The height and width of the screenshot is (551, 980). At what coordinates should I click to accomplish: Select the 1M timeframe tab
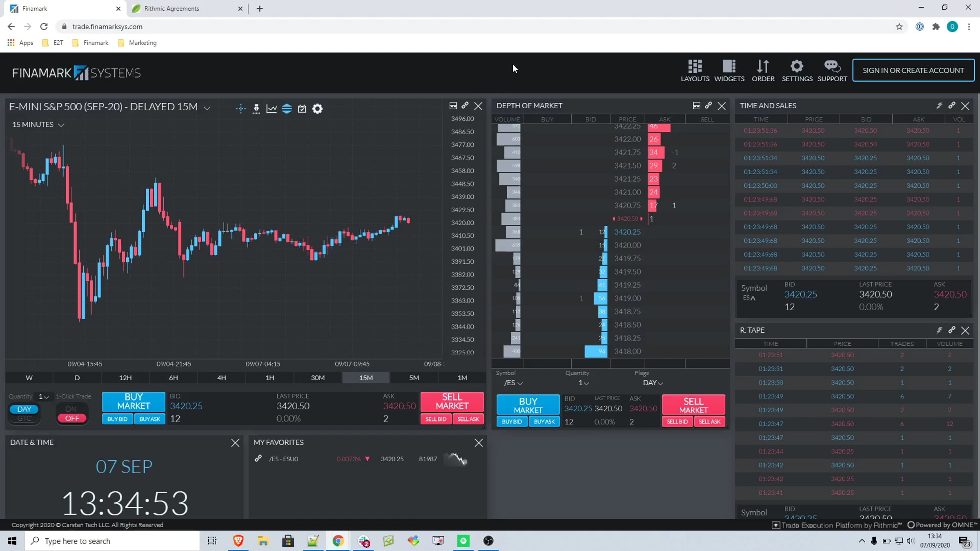point(462,378)
